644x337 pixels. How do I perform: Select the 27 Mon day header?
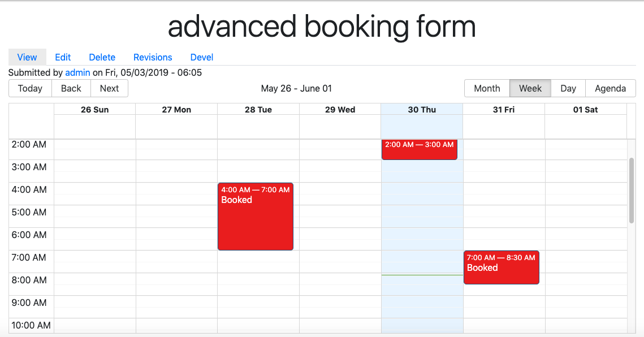click(x=176, y=110)
